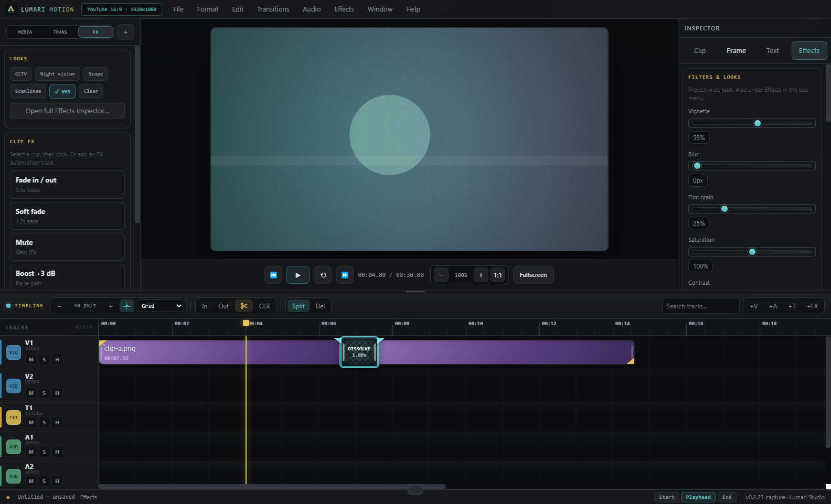Mute track A1
This screenshot has height=504, width=831.
31,452
